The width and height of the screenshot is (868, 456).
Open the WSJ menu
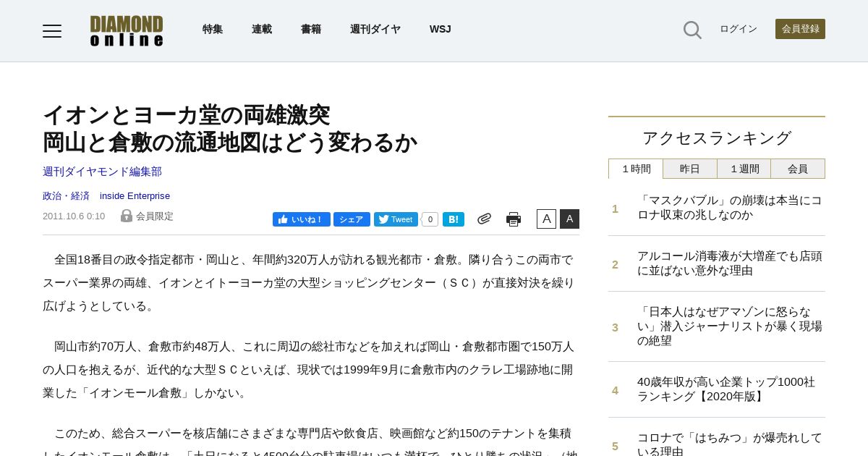(x=441, y=29)
